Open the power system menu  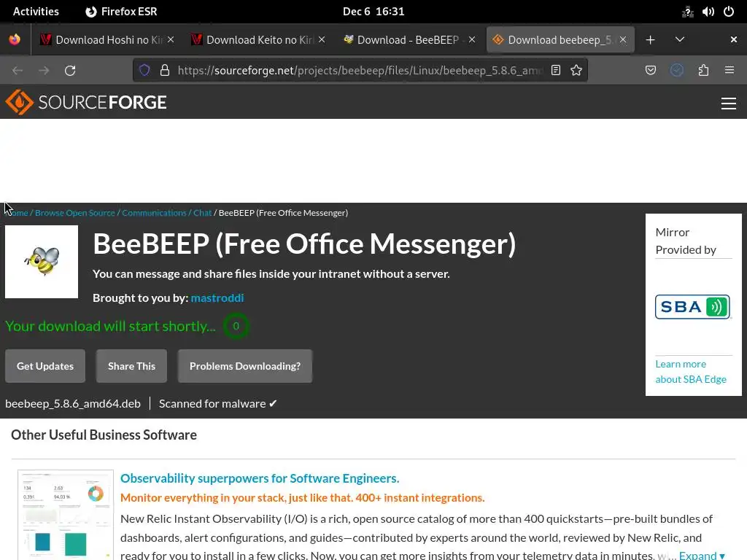pyautogui.click(x=729, y=12)
